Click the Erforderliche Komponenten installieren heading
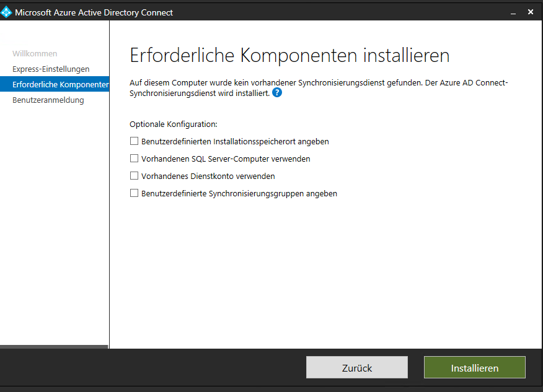The image size is (543, 392). click(289, 55)
